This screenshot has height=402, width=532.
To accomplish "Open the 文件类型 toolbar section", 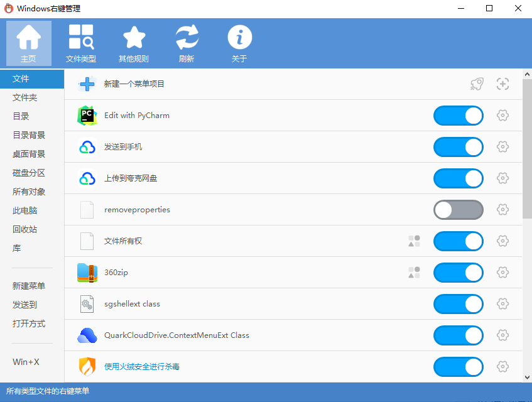I will click(x=81, y=43).
